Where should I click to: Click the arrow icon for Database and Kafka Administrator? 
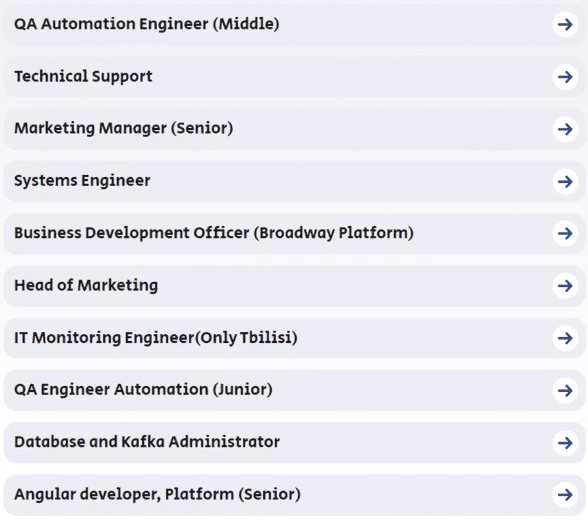coord(565,443)
